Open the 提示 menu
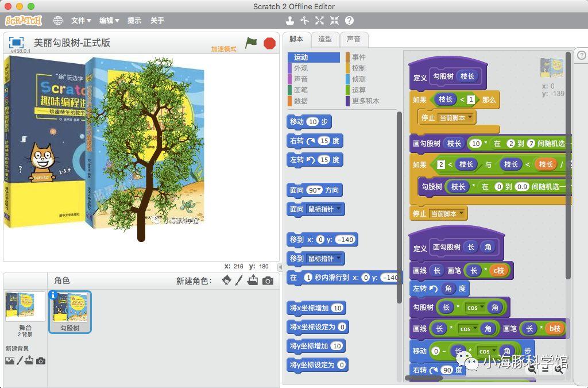 [134, 21]
